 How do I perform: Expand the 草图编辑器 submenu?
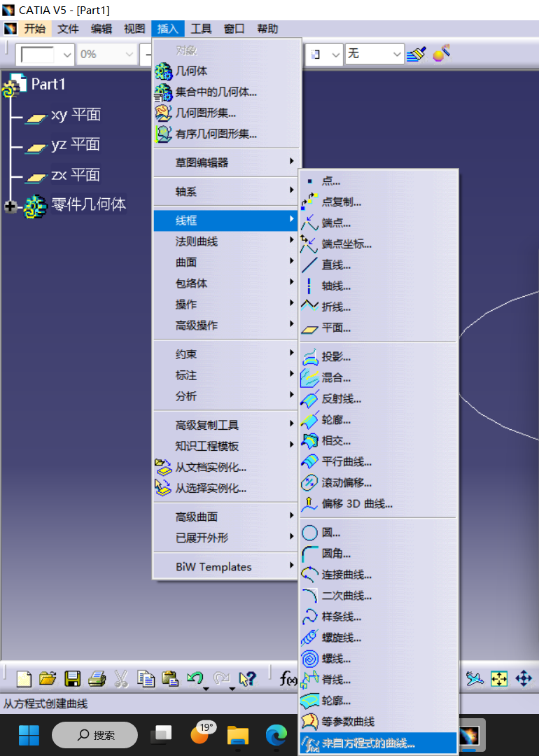coord(225,162)
